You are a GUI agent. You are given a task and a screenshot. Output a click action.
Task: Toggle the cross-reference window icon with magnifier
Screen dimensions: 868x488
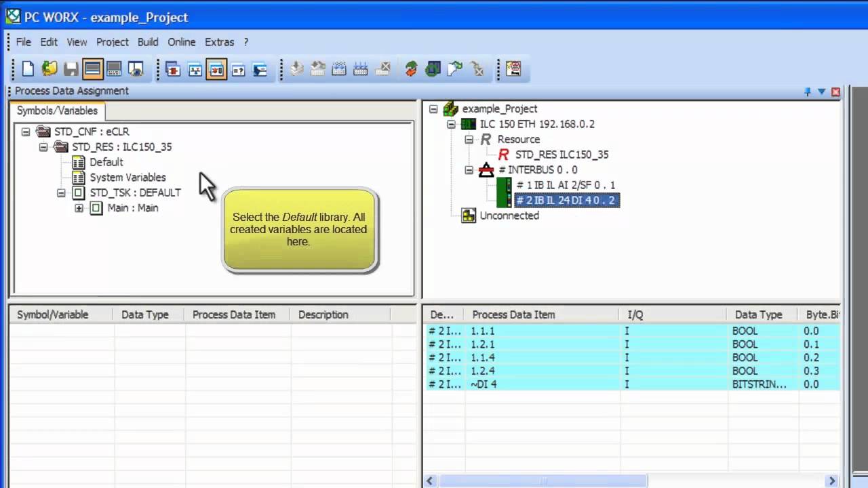[x=136, y=68]
